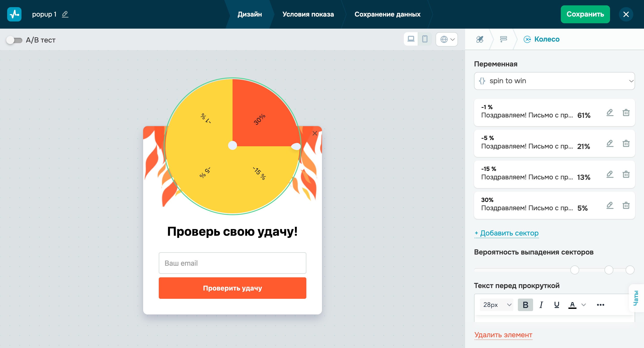This screenshot has width=644, height=348.
Task: Open the element settings panel icon
Action: 504,39
